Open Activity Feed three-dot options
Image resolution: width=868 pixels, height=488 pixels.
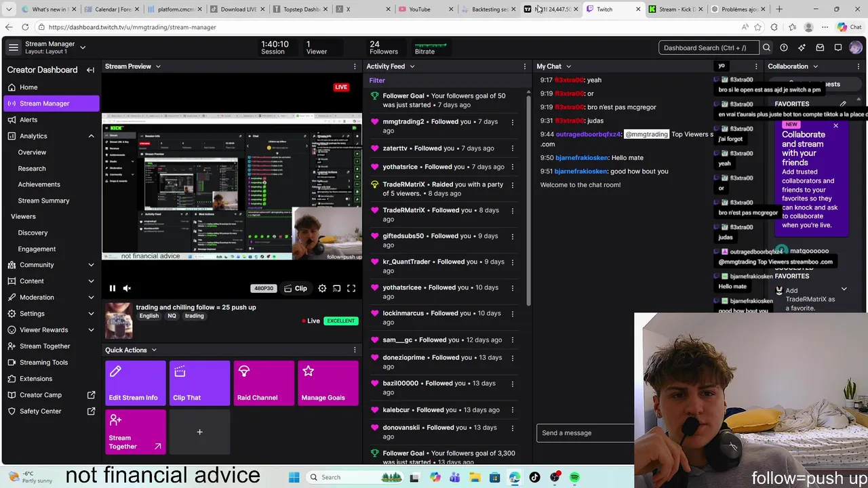tap(524, 66)
